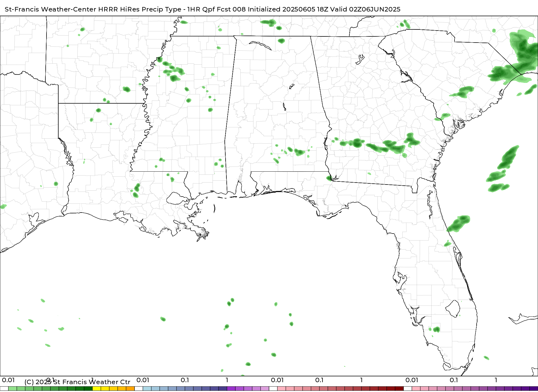Click the 0.01 label above the blue scale

coord(143,380)
